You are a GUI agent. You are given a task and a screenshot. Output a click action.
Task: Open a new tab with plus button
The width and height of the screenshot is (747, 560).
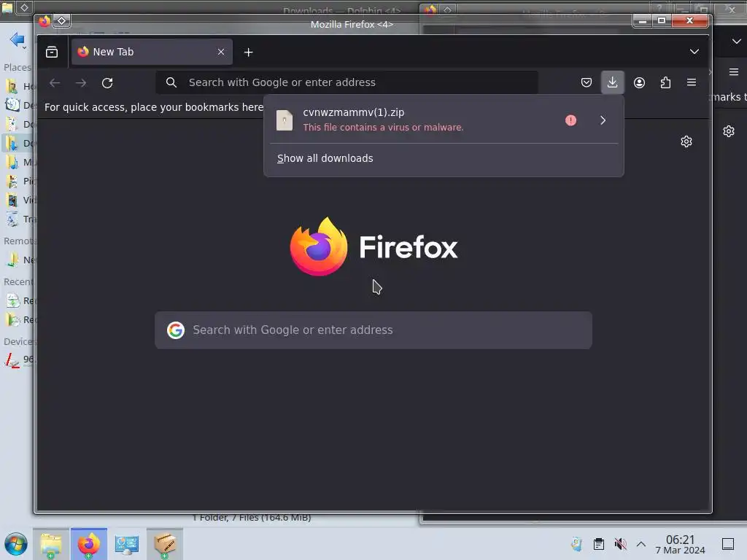248,52
